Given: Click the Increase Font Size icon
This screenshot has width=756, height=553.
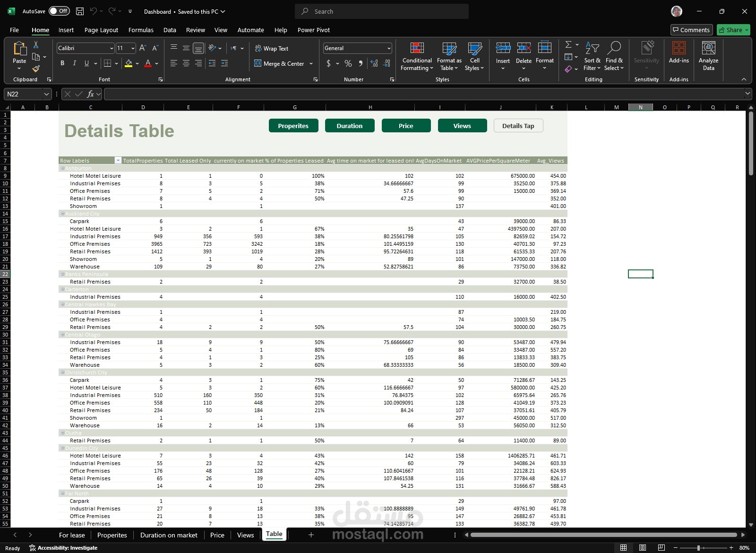Looking at the screenshot, I should (143, 48).
